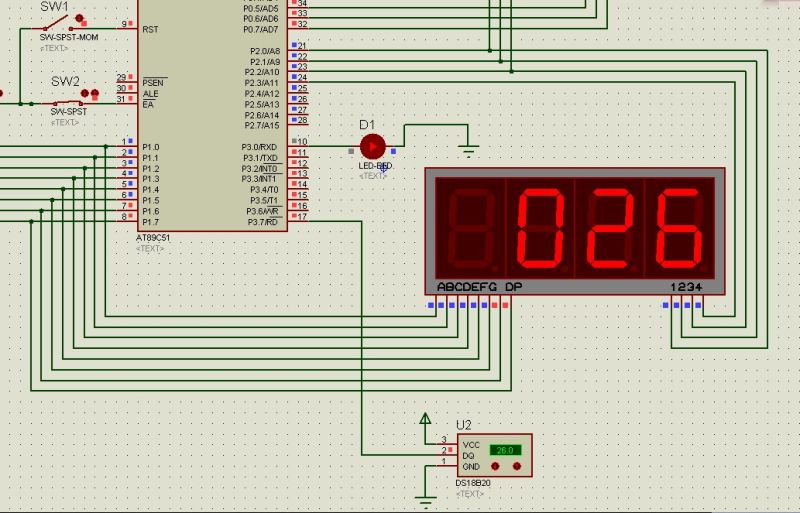Click the 1234 digit-select label
The image size is (800, 513).
687,287
